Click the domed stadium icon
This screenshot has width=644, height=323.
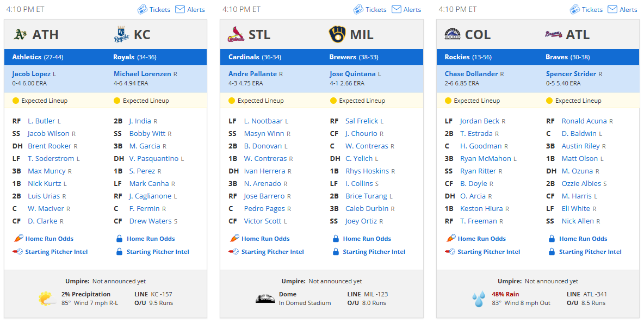[265, 299]
